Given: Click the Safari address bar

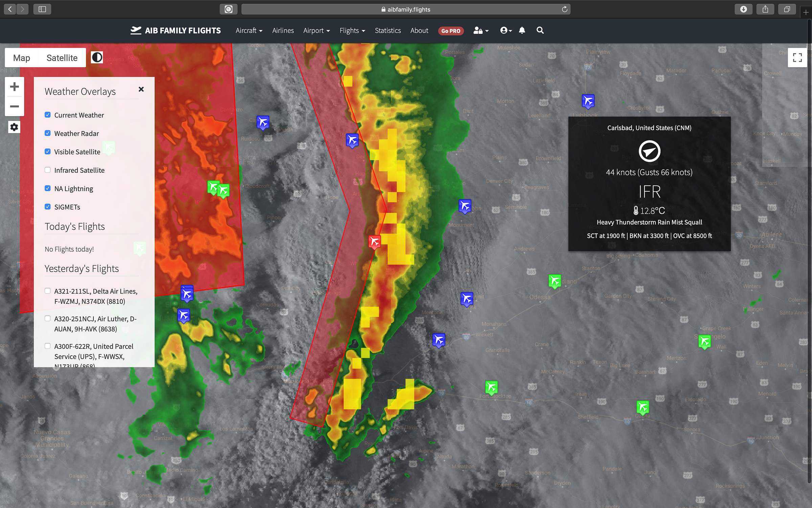Looking at the screenshot, I should (405, 9).
